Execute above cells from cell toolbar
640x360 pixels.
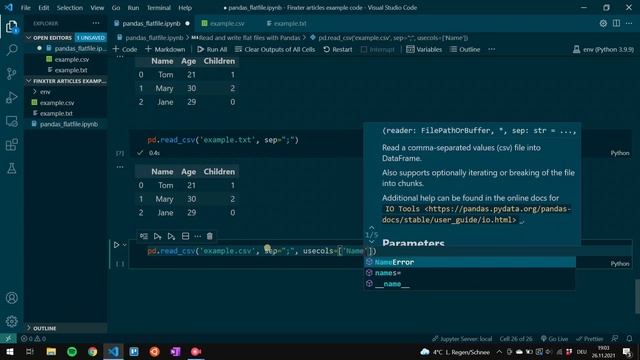click(158, 236)
